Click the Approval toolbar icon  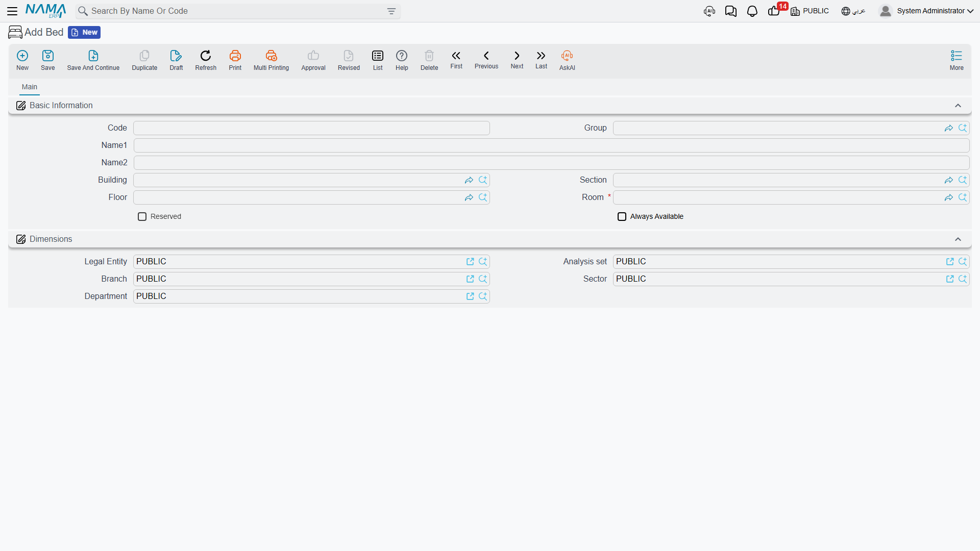(x=313, y=60)
